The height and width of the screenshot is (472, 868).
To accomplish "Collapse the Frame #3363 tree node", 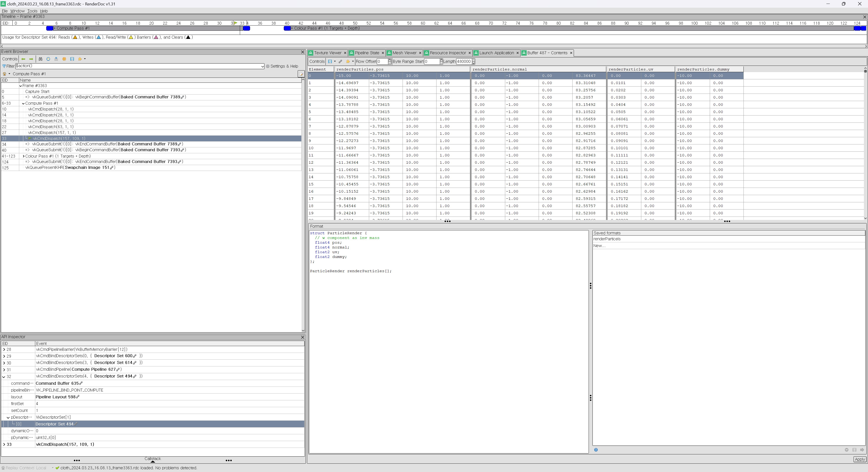I will click(21, 86).
